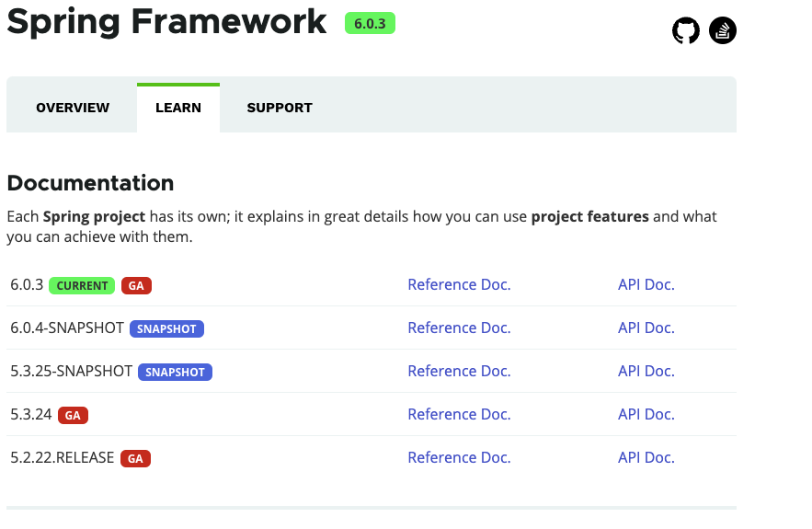Select the Learn tab

178,108
